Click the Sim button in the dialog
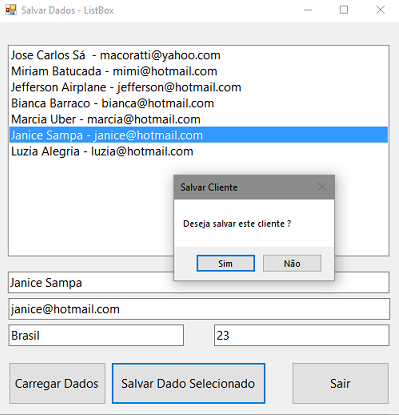Viewport: 399px width, 415px height. (x=226, y=263)
